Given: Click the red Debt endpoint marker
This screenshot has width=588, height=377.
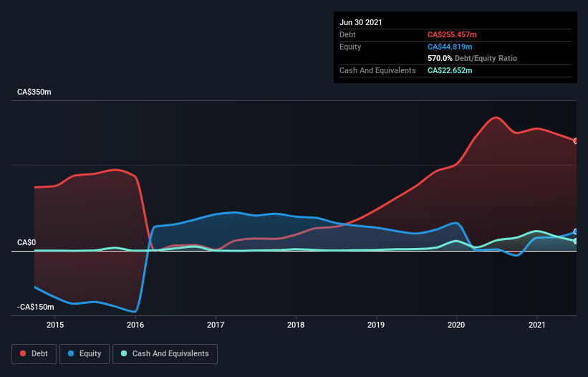Looking at the screenshot, I should point(576,141).
